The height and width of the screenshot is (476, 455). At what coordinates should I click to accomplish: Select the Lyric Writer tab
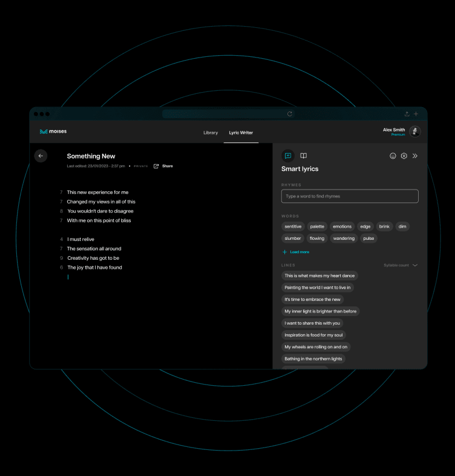pos(241,133)
